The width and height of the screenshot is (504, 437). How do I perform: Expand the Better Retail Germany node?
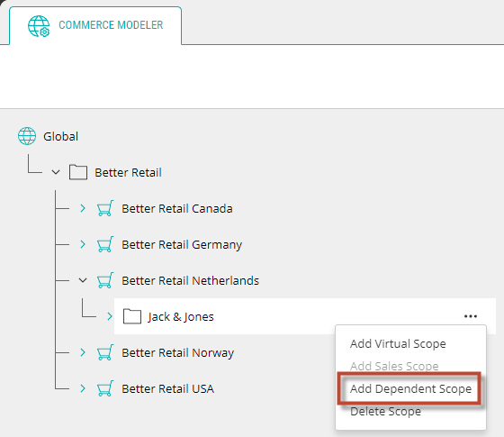(83, 244)
